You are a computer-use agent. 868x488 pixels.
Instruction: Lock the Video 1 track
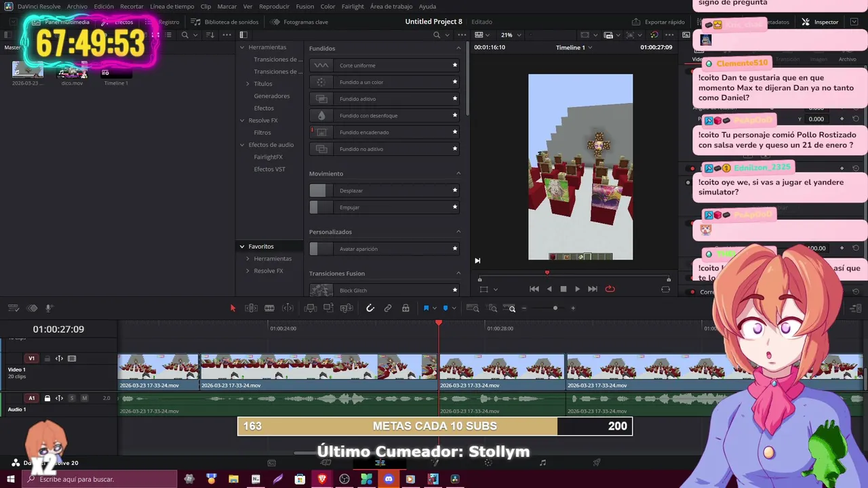[x=47, y=359]
